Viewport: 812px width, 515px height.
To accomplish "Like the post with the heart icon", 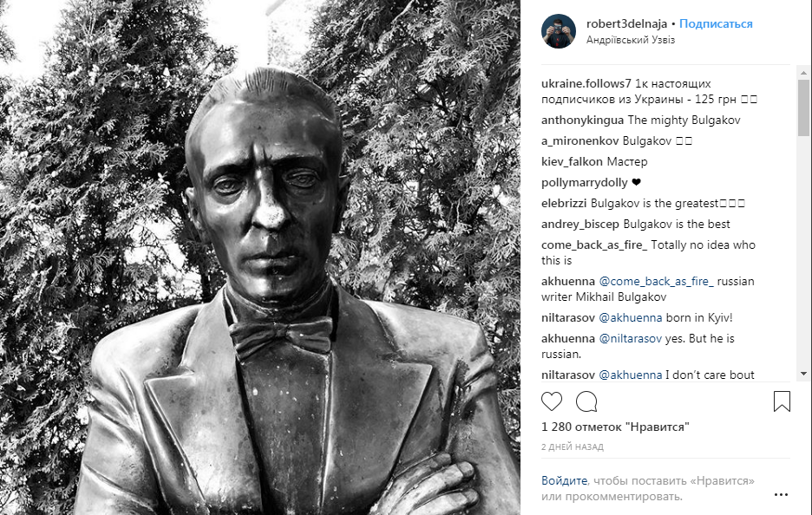I will coord(552,401).
